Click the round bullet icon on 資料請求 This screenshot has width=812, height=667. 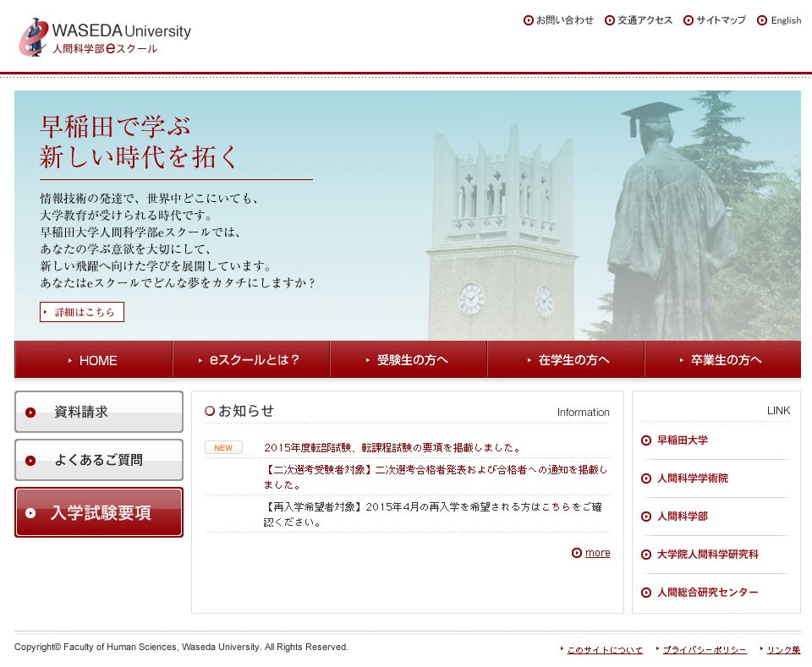[x=30, y=413]
